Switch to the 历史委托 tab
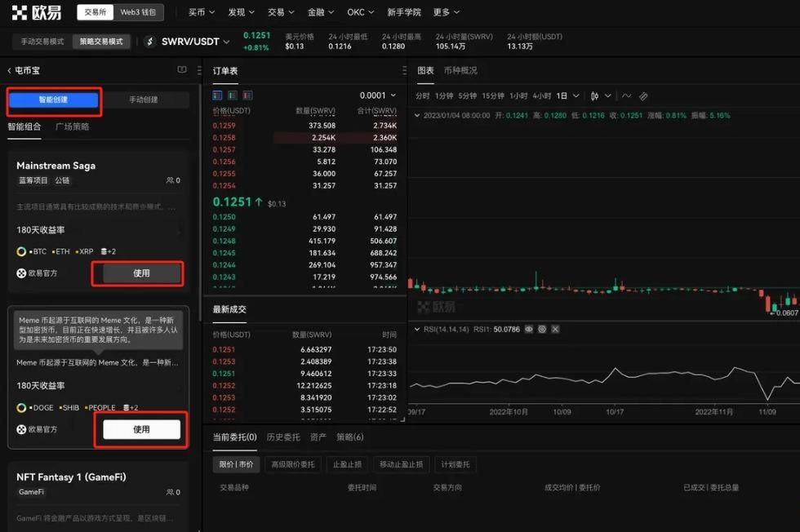 (283, 437)
